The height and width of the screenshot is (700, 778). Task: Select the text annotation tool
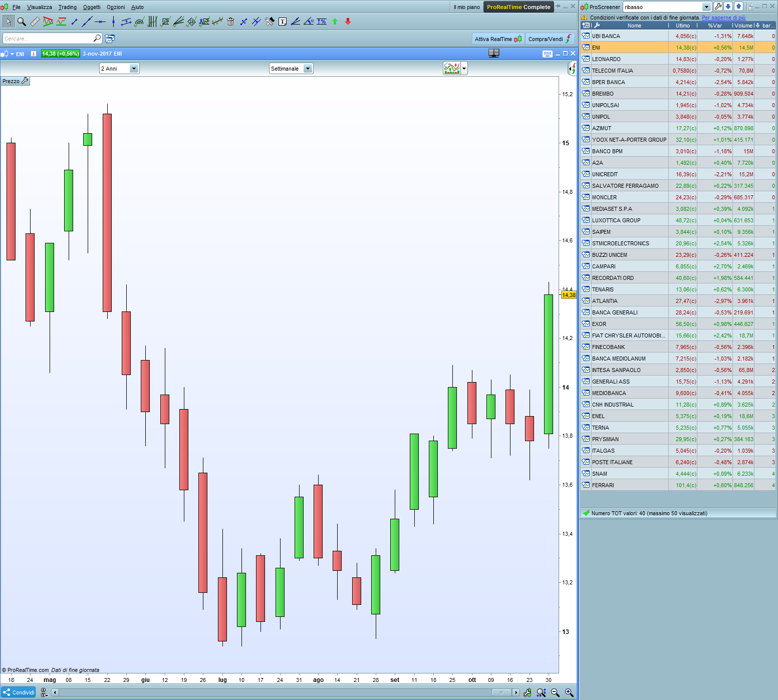coord(283,22)
